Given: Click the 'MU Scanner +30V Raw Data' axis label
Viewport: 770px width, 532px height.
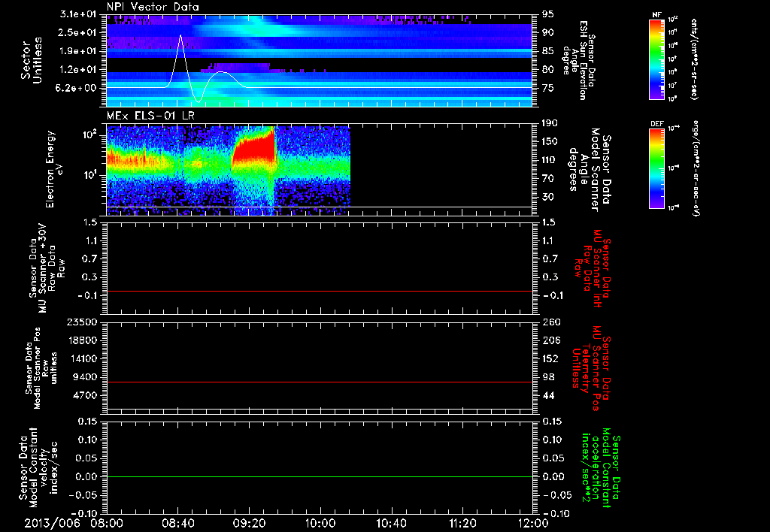Looking at the screenshot, I should pos(47,268).
